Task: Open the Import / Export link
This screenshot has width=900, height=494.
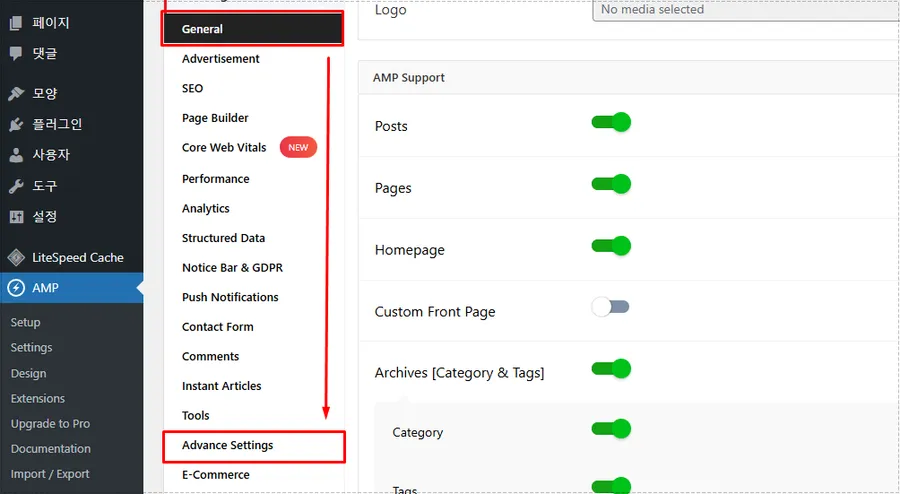Action: 50,474
